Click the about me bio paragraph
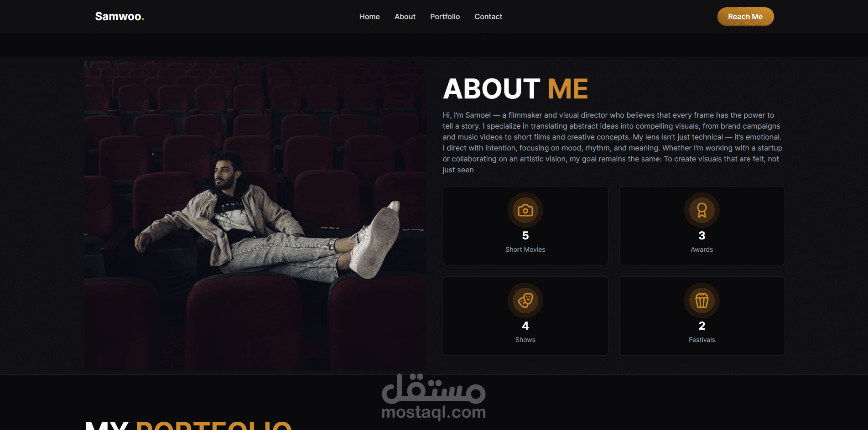Viewport: 868px width, 430px height. (613, 142)
